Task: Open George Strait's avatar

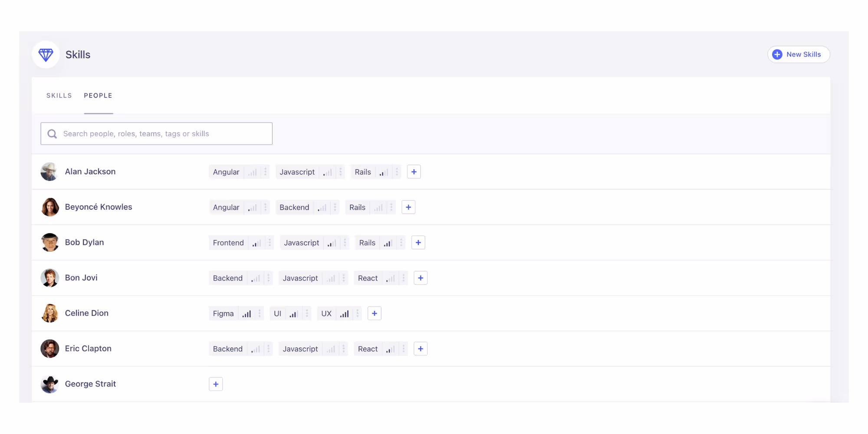Action: click(49, 384)
